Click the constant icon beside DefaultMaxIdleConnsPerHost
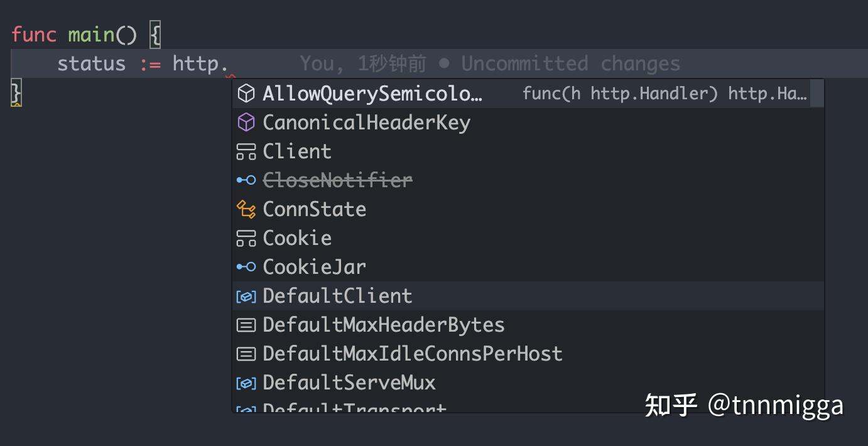868x446 pixels. tap(246, 353)
